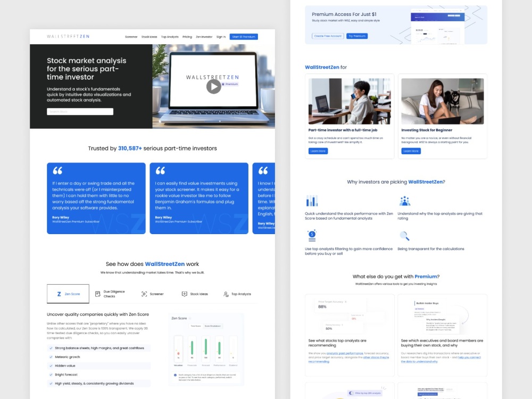Image resolution: width=532 pixels, height=399 pixels.
Task: Click the Benjamin Graham testimonial card
Action: click(x=199, y=198)
